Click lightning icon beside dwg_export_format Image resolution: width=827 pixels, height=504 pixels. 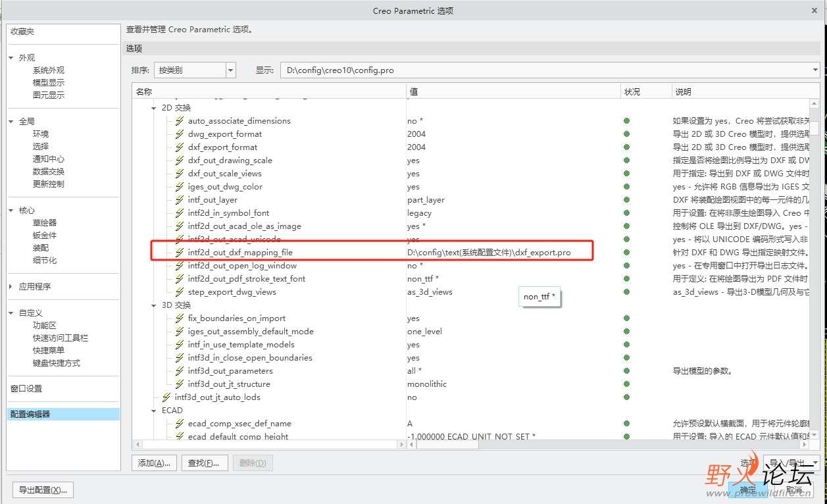point(180,134)
